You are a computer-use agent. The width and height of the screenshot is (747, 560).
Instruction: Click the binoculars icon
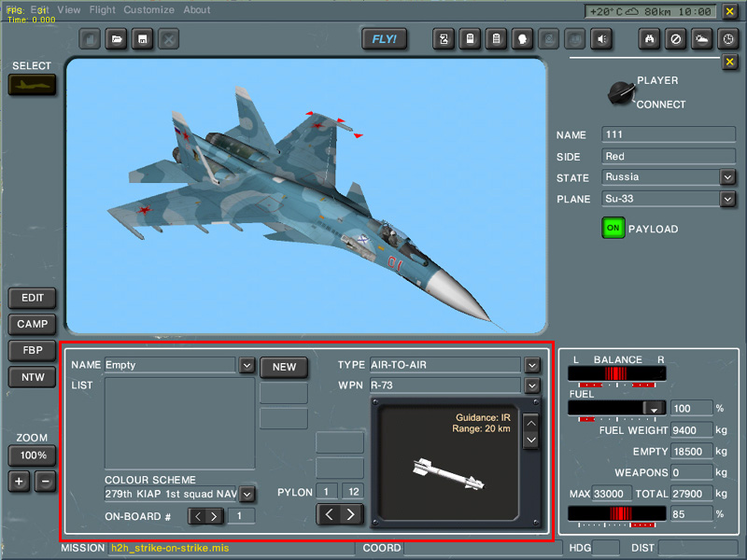point(649,39)
